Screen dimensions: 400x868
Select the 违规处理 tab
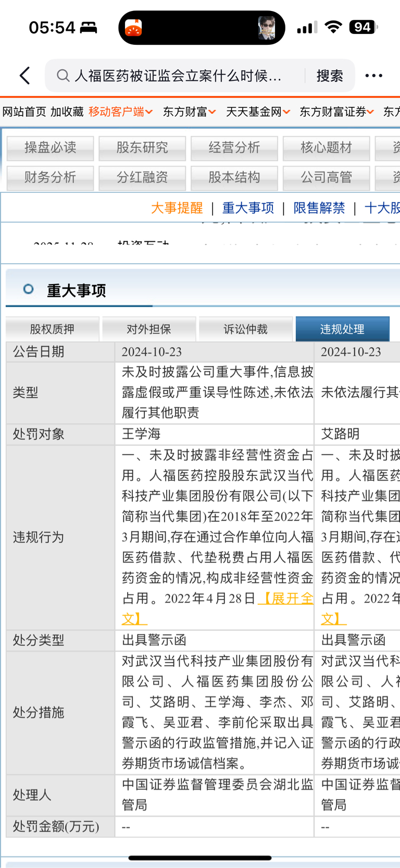click(342, 329)
